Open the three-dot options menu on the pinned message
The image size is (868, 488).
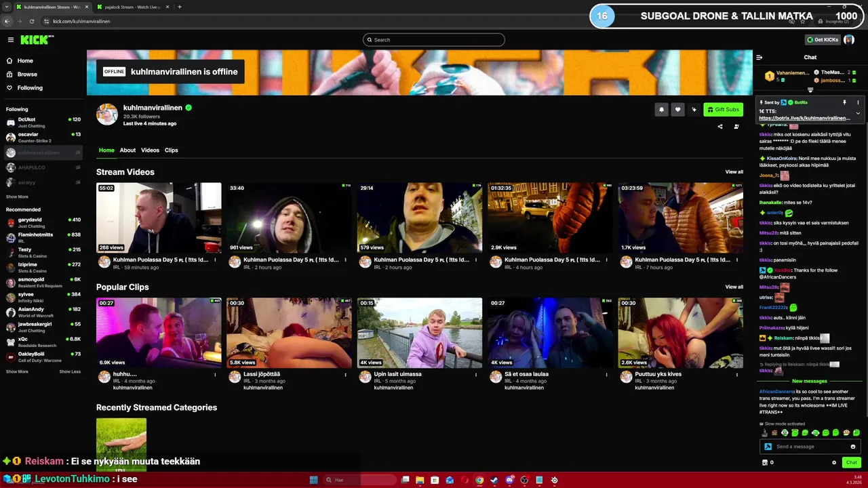pos(858,102)
